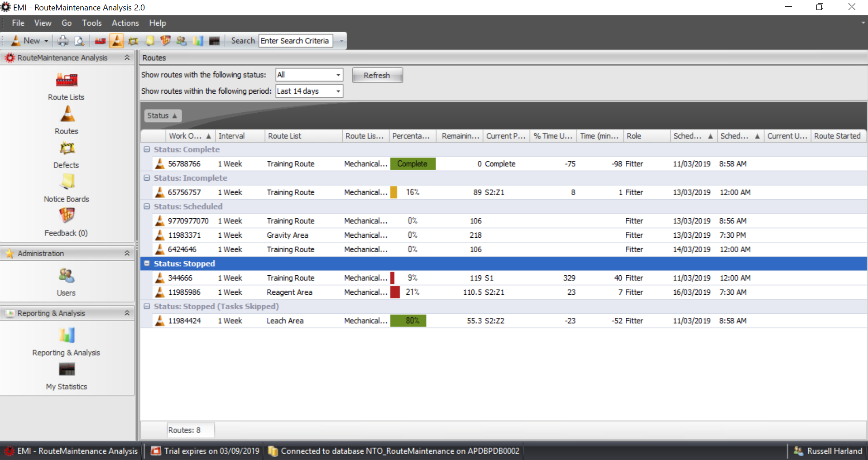
Task: Open Notice Boards in the sidebar
Action: (x=67, y=188)
